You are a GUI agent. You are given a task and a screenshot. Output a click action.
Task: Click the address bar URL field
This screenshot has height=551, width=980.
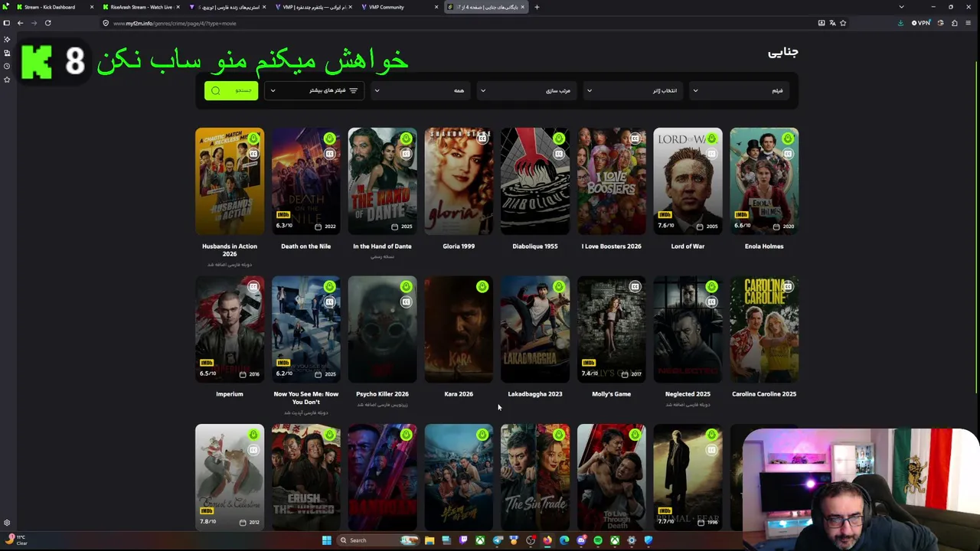pyautogui.click(x=459, y=23)
